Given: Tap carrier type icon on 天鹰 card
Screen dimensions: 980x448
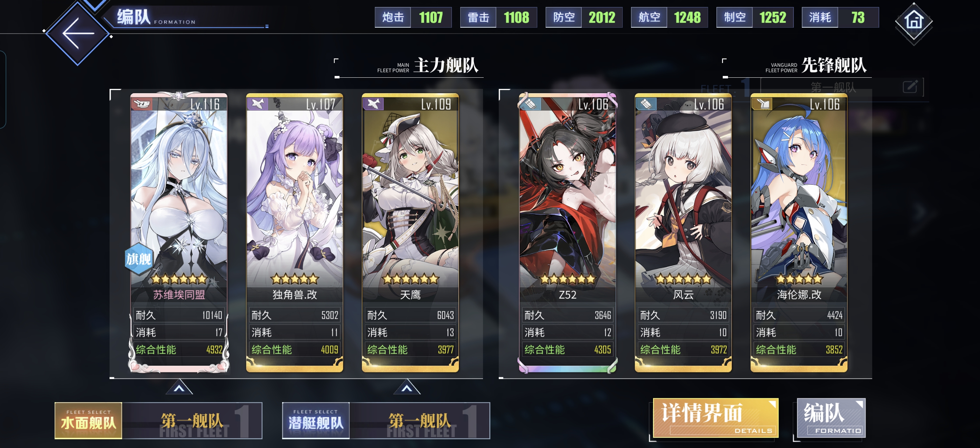Looking at the screenshot, I should (373, 104).
